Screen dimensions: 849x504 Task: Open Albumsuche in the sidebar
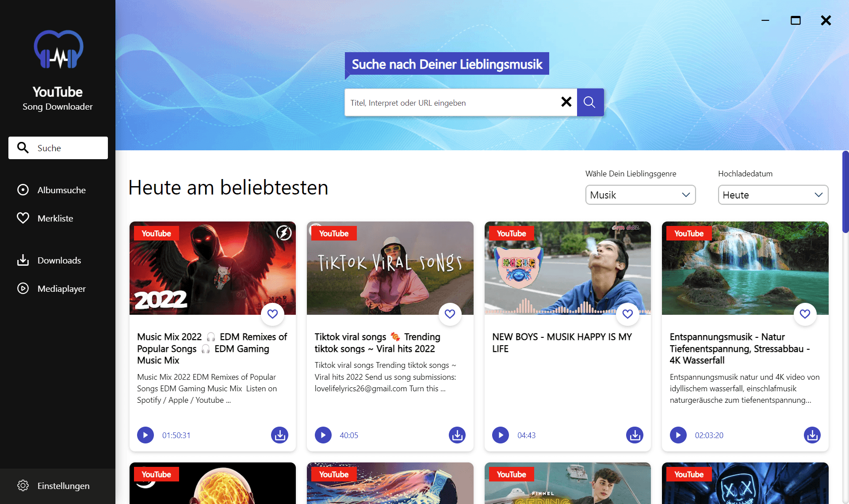tap(58, 190)
